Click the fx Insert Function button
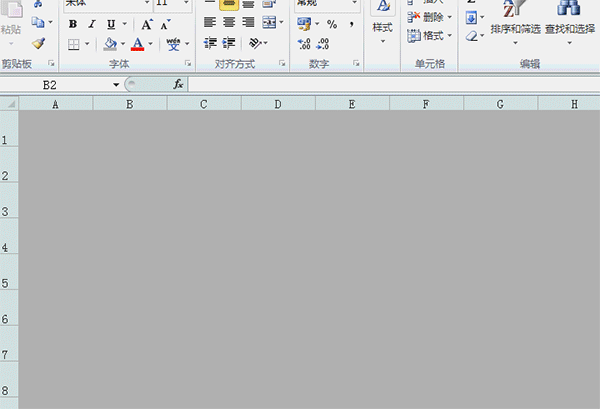The height and width of the screenshot is (409, 600). [x=178, y=84]
